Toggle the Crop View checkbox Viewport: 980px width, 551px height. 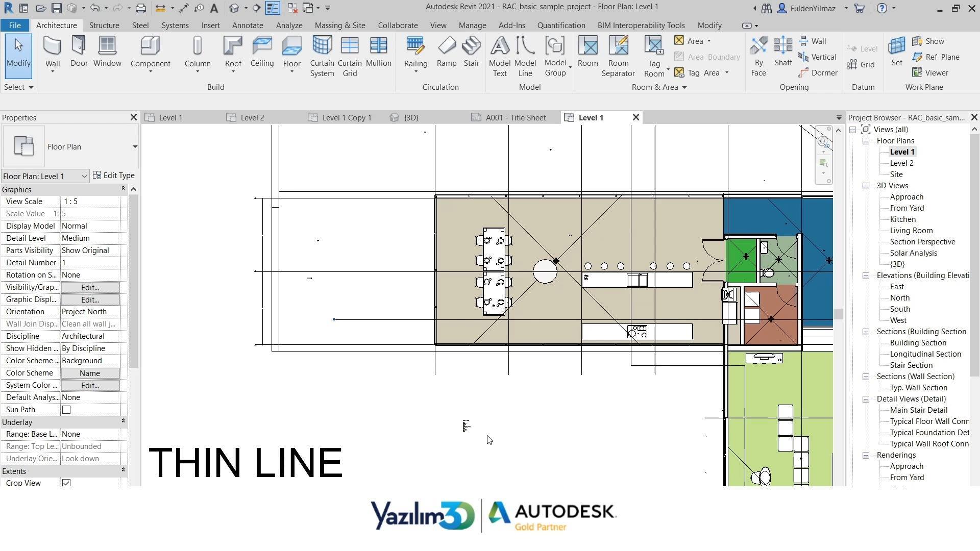pyautogui.click(x=66, y=483)
